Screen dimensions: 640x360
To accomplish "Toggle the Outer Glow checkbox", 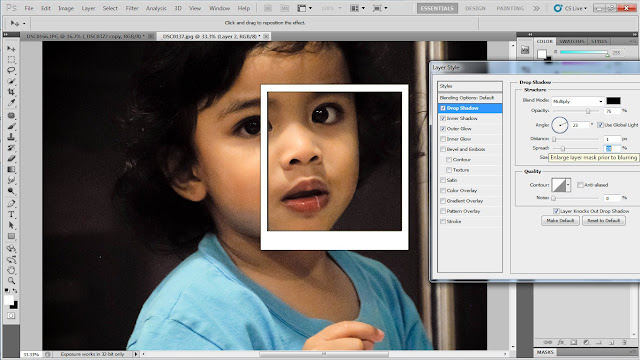I will (443, 129).
